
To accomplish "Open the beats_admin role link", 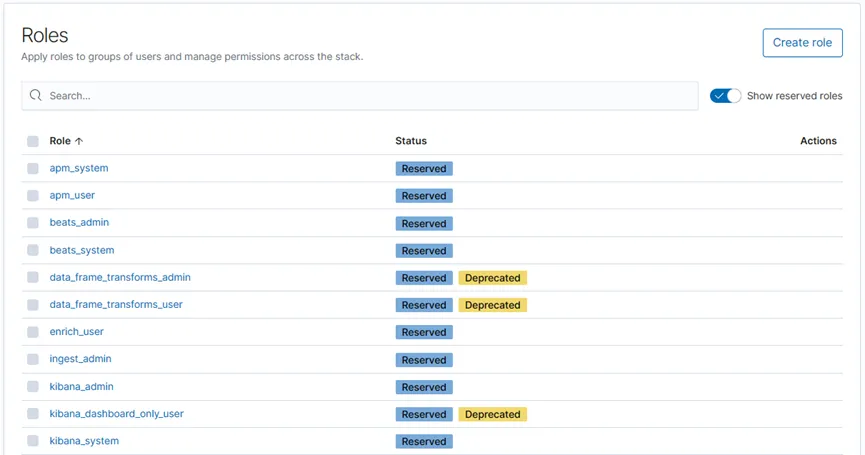I will click(x=79, y=222).
